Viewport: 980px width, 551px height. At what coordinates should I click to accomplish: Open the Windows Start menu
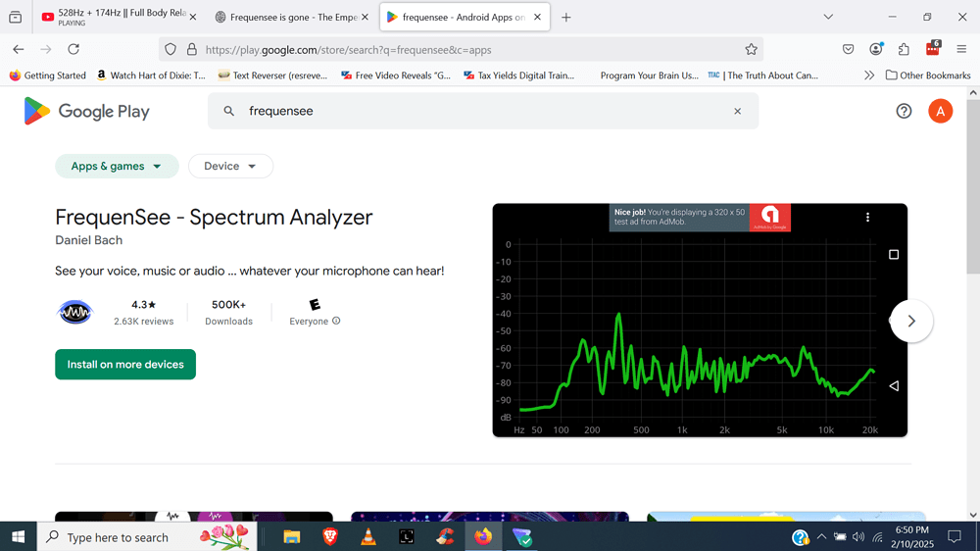click(x=18, y=536)
